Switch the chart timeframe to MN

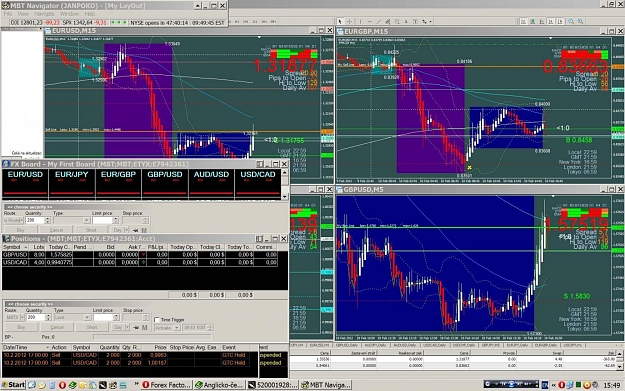tap(273, 22)
